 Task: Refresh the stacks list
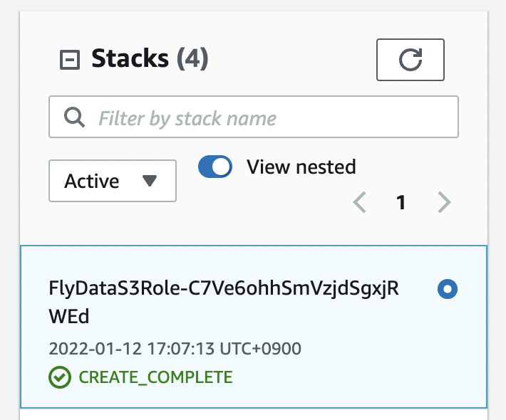pyautogui.click(x=411, y=60)
